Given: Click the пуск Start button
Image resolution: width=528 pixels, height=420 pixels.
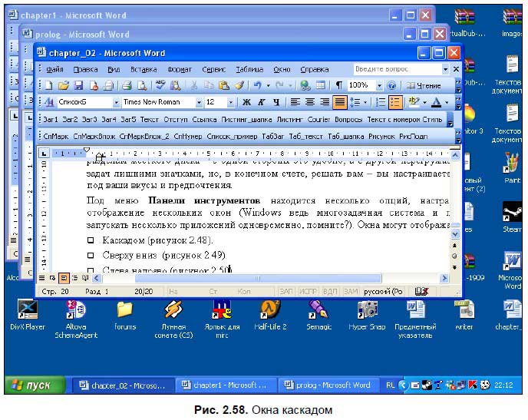Looking at the screenshot, I should pyautogui.click(x=35, y=385).
